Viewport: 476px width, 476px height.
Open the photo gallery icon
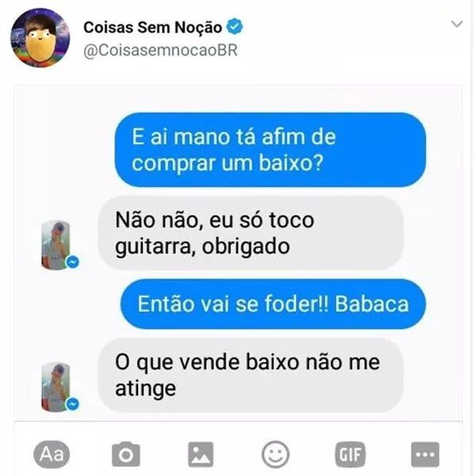tap(201, 455)
